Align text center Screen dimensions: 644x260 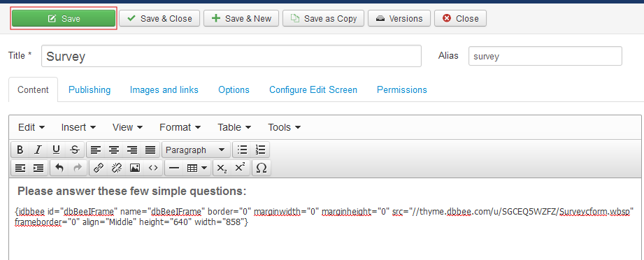pos(114,150)
